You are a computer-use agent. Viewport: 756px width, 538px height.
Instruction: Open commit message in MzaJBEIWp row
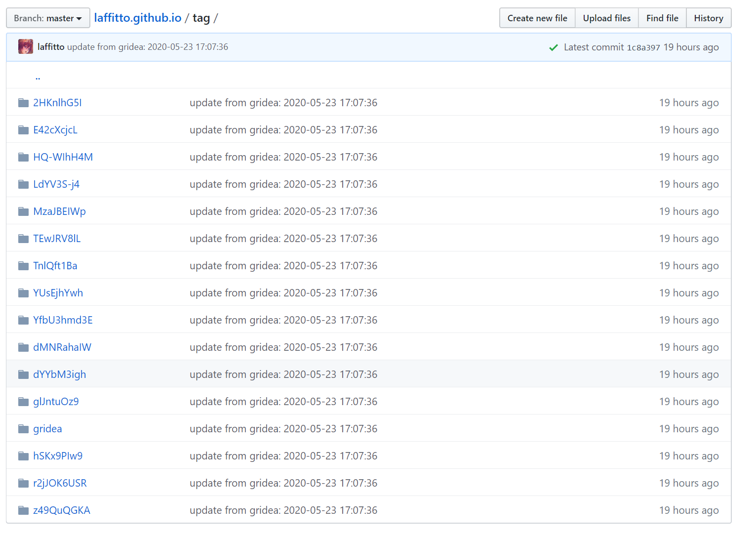pos(283,211)
